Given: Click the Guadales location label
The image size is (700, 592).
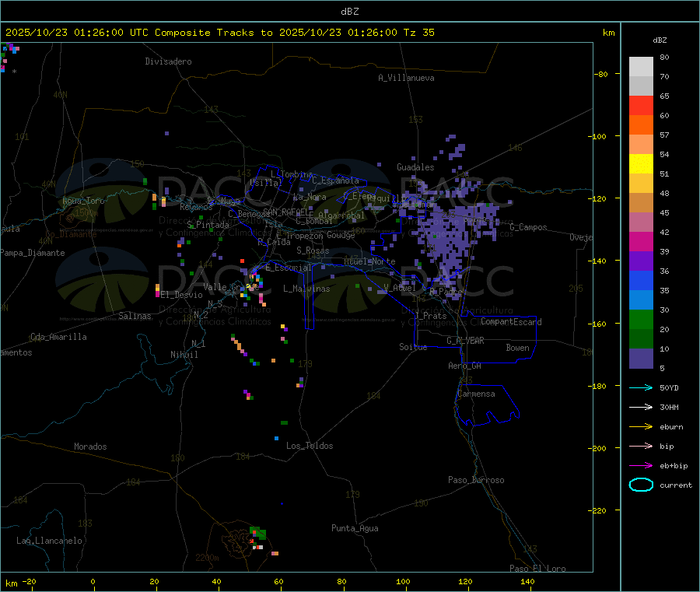Looking at the screenshot, I should pyautogui.click(x=415, y=167).
